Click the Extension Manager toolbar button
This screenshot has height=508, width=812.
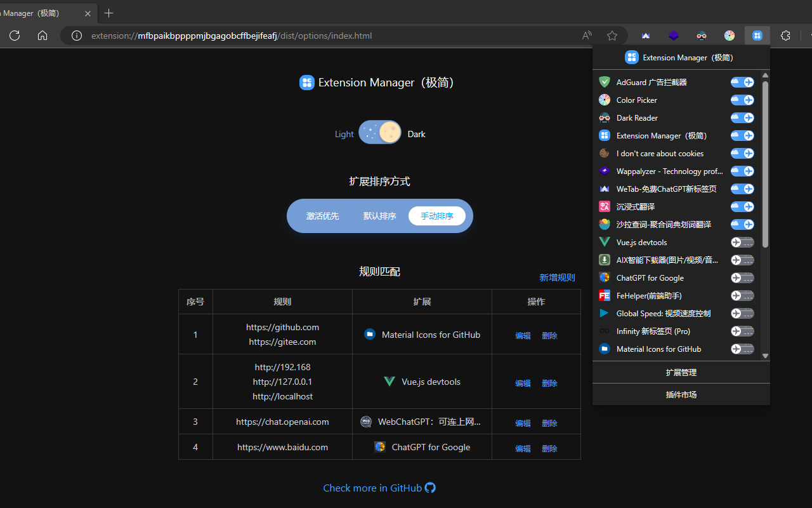[x=757, y=36]
